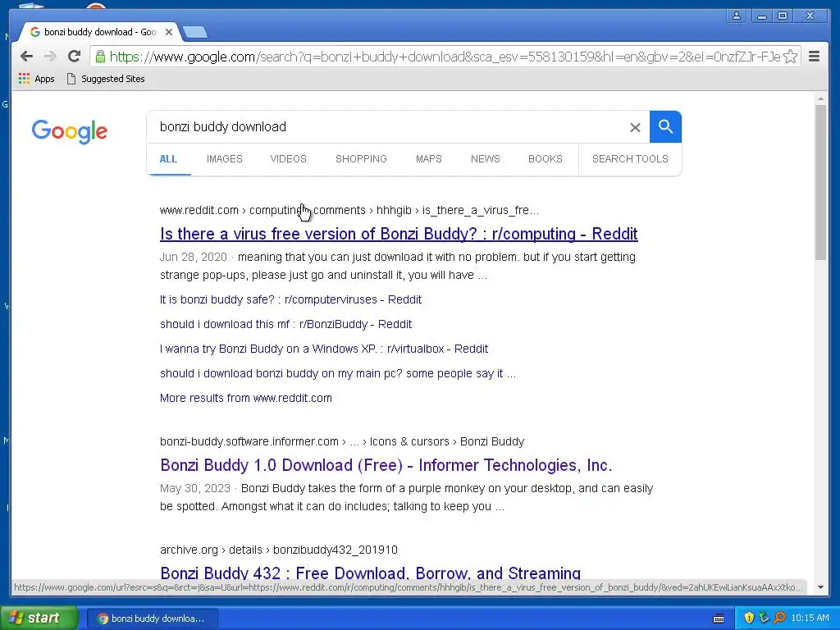Click the orange magnifier tray icon

pos(779,619)
